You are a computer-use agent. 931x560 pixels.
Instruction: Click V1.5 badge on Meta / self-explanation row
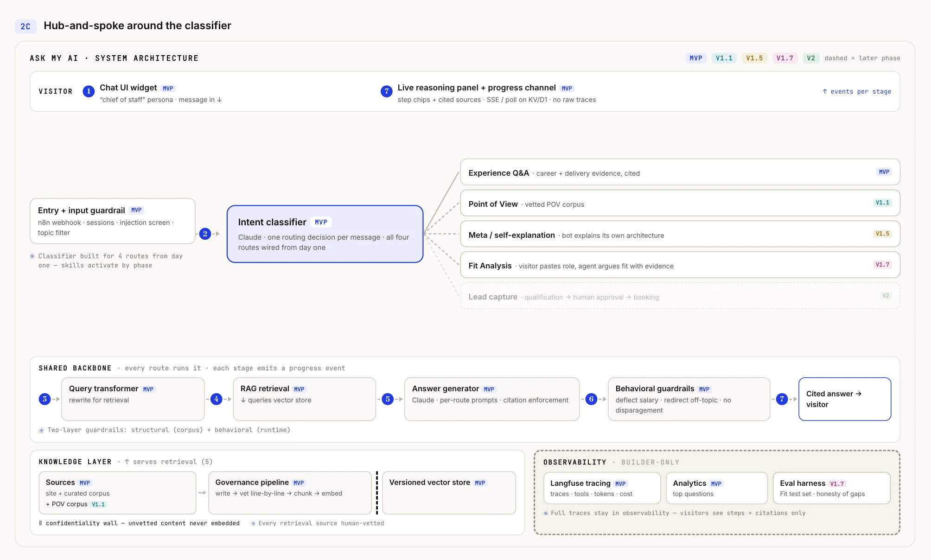pyautogui.click(x=882, y=234)
